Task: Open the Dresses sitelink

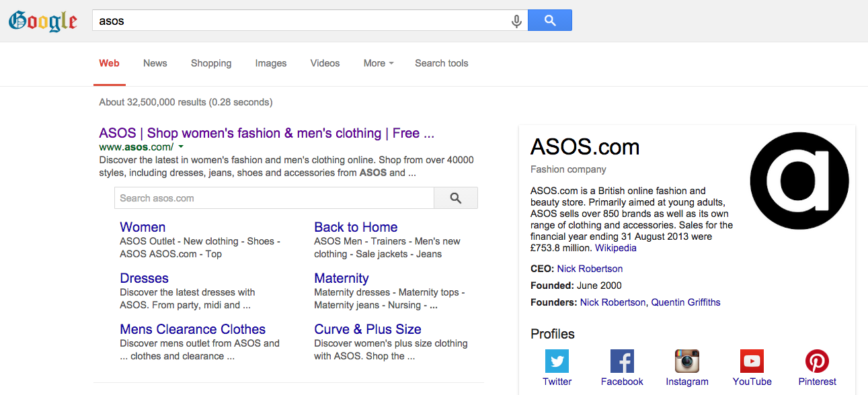Action: point(144,278)
